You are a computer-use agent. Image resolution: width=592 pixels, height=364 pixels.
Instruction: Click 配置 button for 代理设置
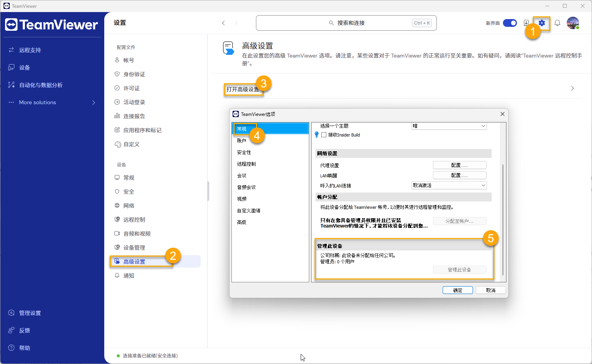click(x=460, y=165)
